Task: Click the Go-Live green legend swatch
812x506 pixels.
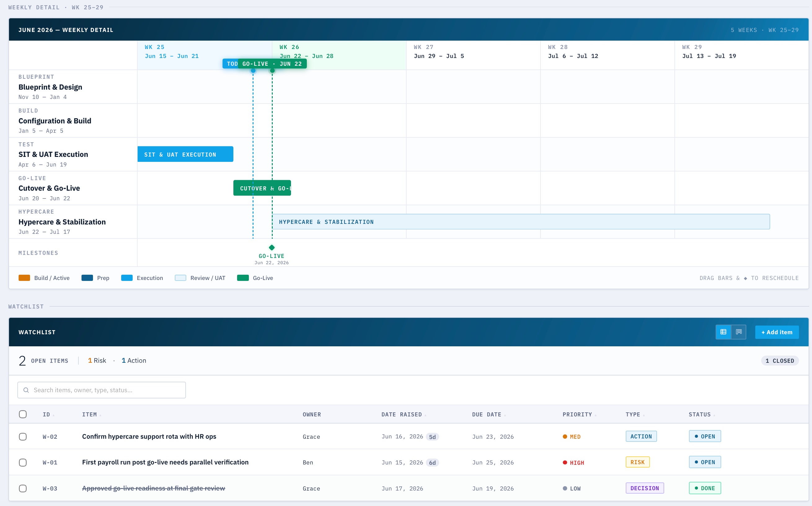Action: (x=243, y=278)
